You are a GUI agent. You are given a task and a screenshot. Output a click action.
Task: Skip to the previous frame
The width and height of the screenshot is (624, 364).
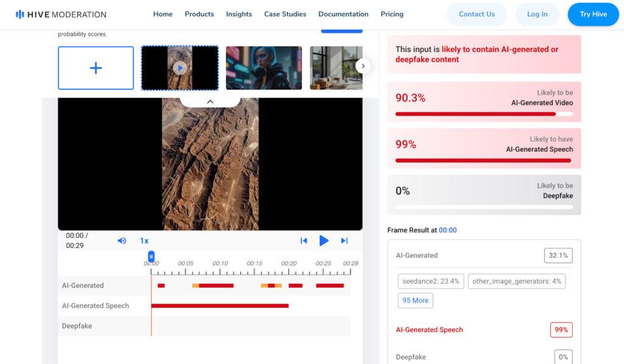pos(303,241)
